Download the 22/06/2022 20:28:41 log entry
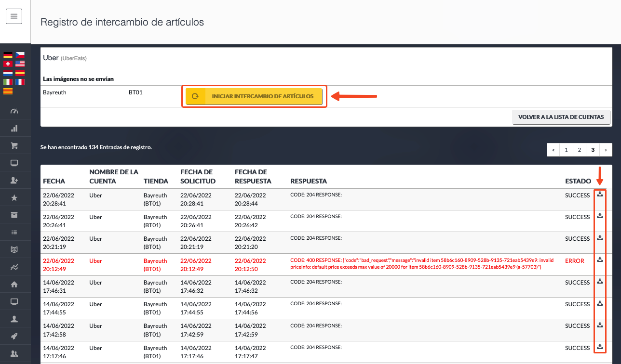Screen dimensions: 621x364 (600, 194)
